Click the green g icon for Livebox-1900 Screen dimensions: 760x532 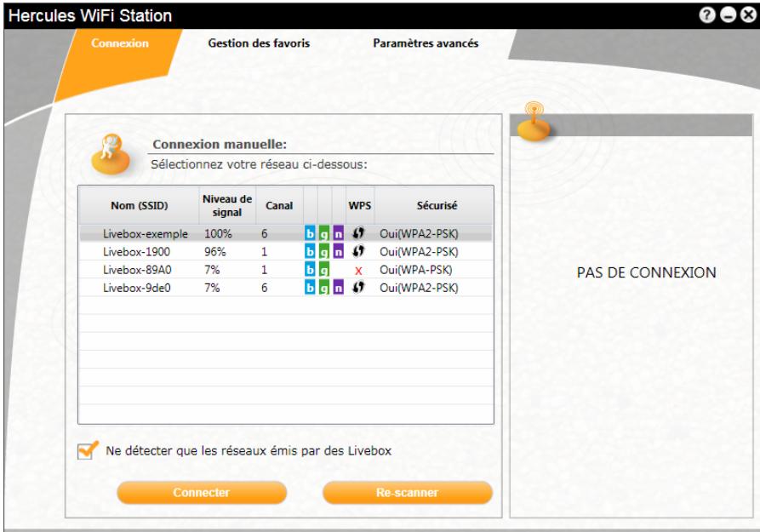click(x=323, y=252)
